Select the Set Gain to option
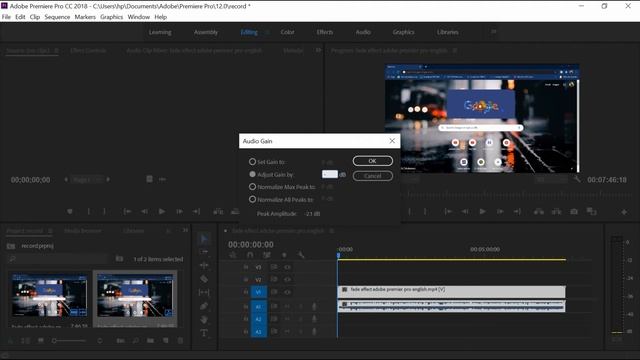This screenshot has width=640, height=360. point(252,162)
